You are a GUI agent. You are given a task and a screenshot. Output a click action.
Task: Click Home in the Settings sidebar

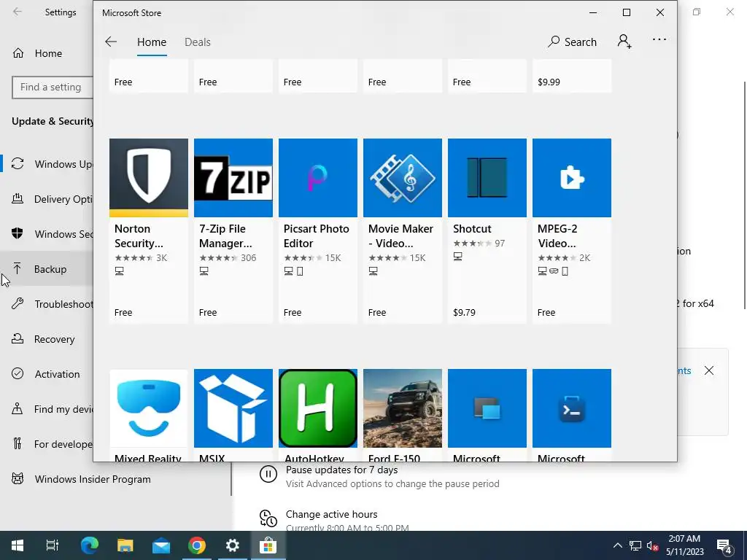pyautogui.click(x=47, y=53)
